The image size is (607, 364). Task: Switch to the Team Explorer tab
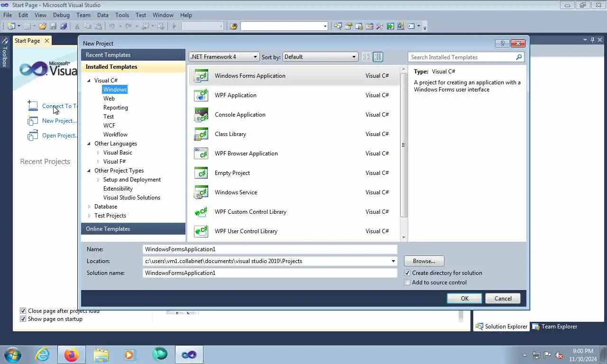(x=555, y=327)
